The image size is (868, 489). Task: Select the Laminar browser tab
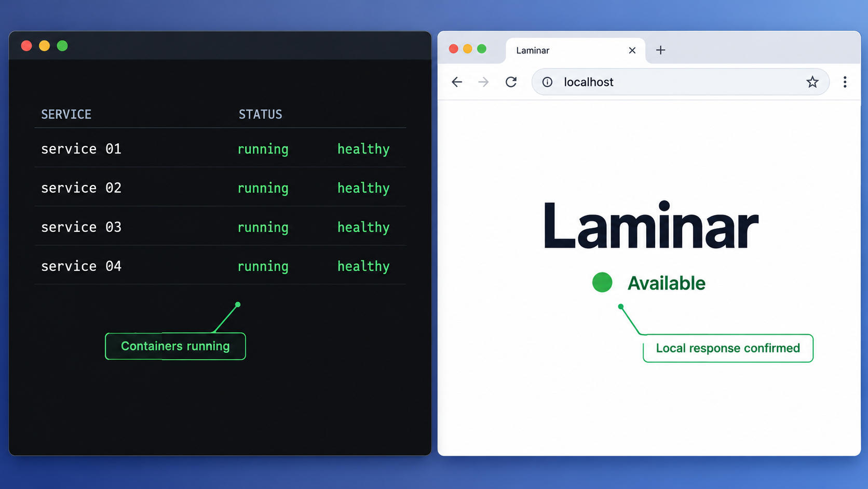(x=575, y=50)
